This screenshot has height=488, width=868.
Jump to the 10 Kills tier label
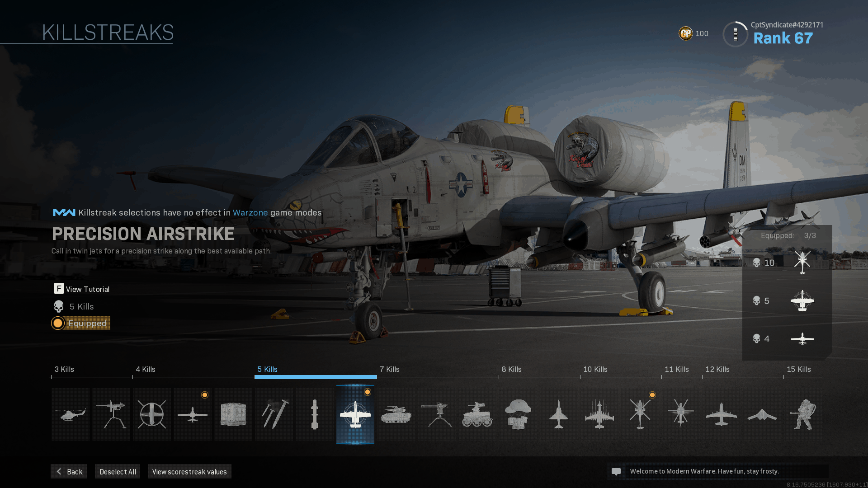[x=595, y=369]
